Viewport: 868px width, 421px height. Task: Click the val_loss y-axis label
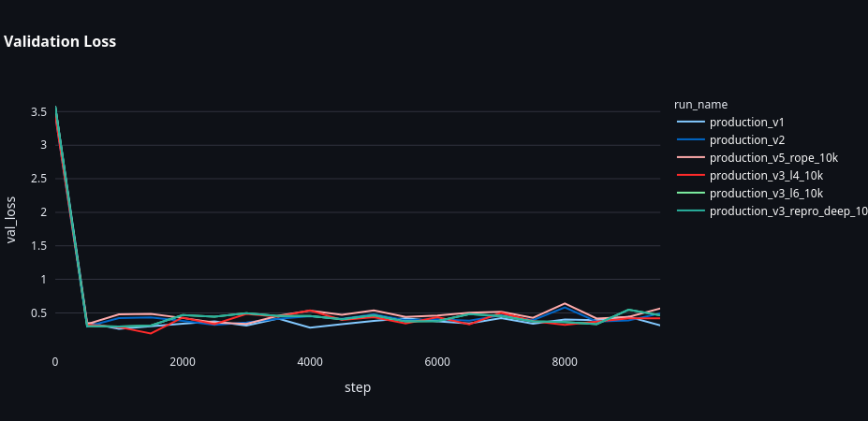click(11, 220)
